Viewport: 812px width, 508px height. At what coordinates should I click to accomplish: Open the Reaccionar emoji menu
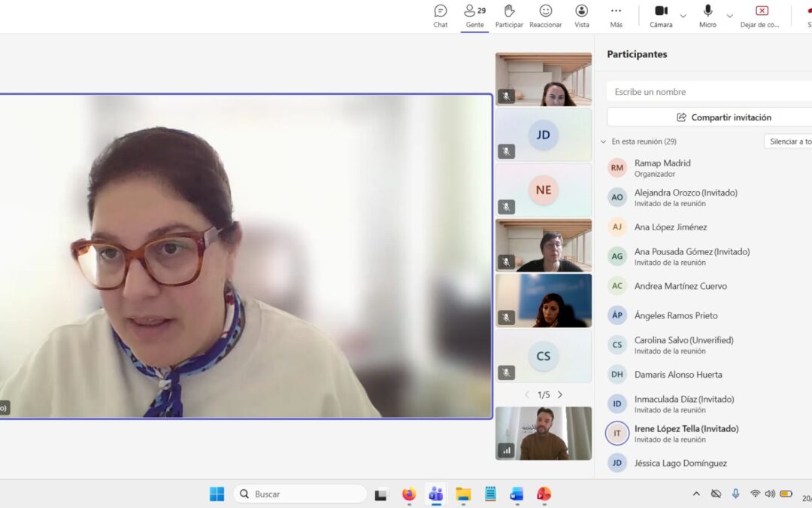coord(545,16)
